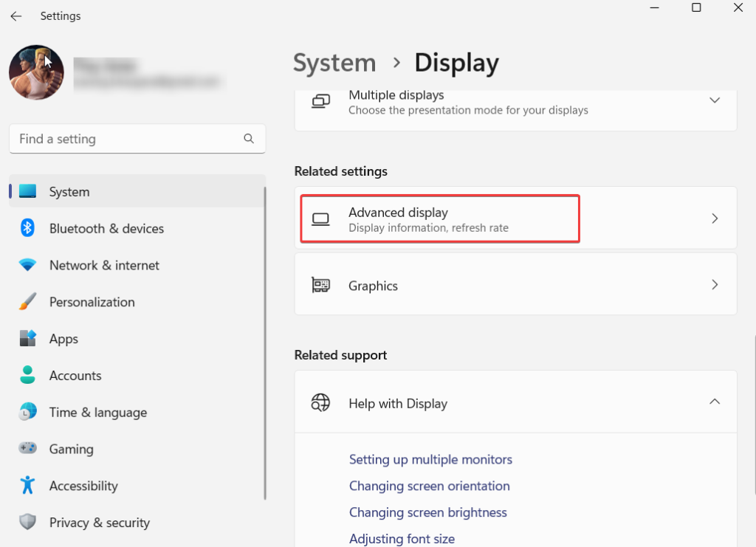Click the user profile avatar picture
The image size is (756, 547).
point(36,72)
